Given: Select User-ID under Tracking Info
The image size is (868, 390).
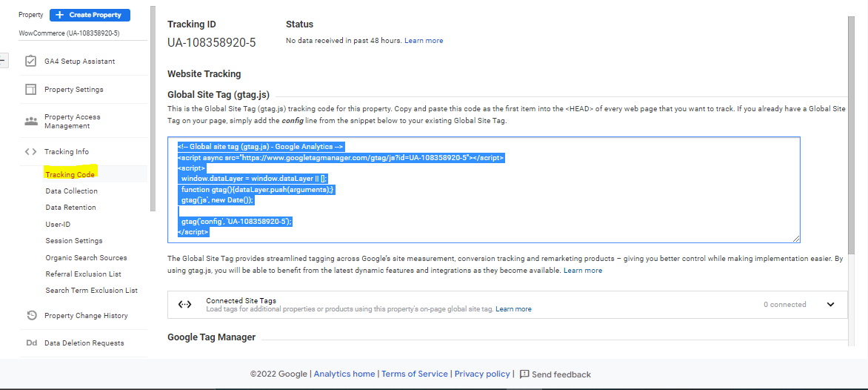Looking at the screenshot, I should (x=58, y=225).
